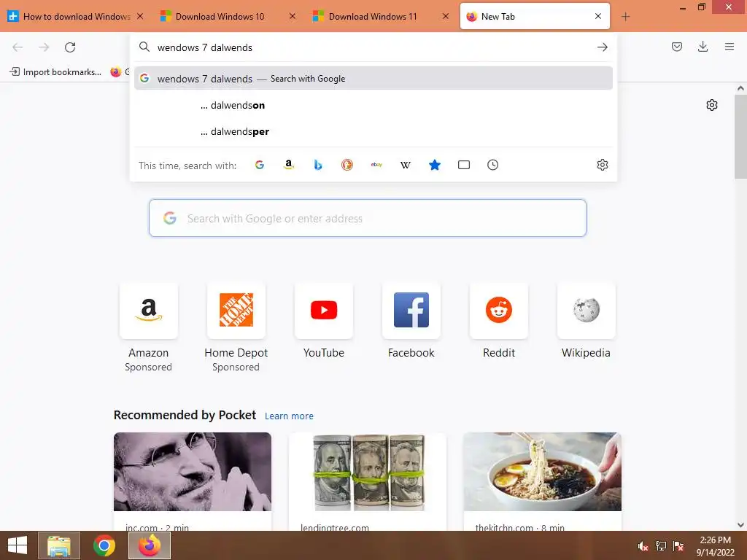747x560 pixels.
Task: Launch Chrome from the taskbar
Action: click(104, 545)
